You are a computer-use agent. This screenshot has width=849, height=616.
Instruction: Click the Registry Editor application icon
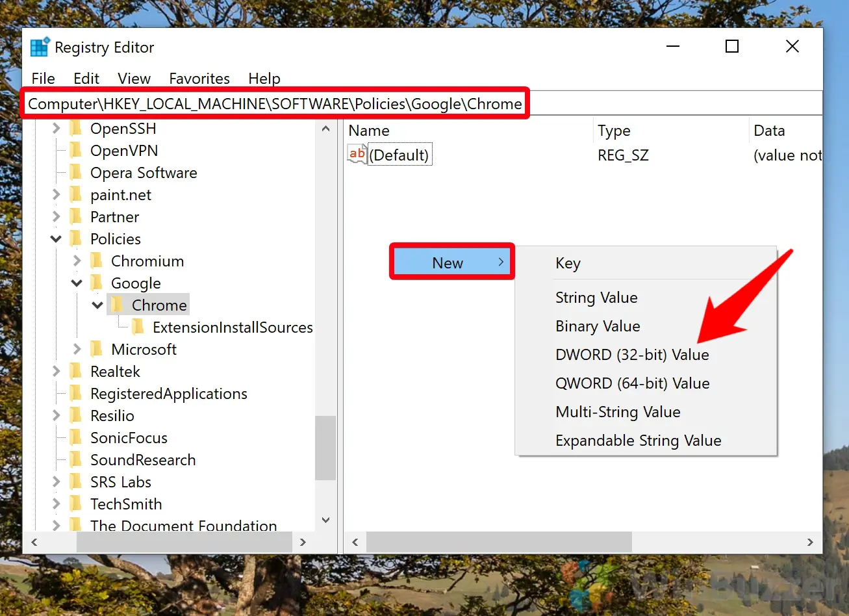[39, 46]
